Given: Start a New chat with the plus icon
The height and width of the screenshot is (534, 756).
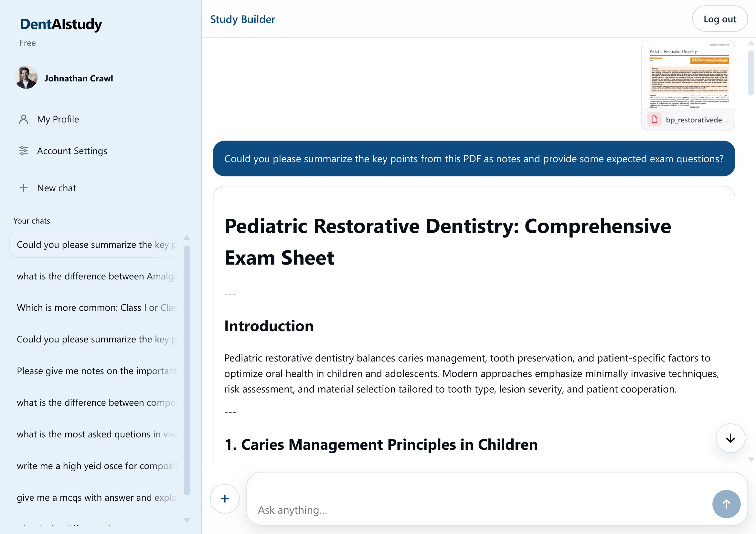Looking at the screenshot, I should coord(23,188).
